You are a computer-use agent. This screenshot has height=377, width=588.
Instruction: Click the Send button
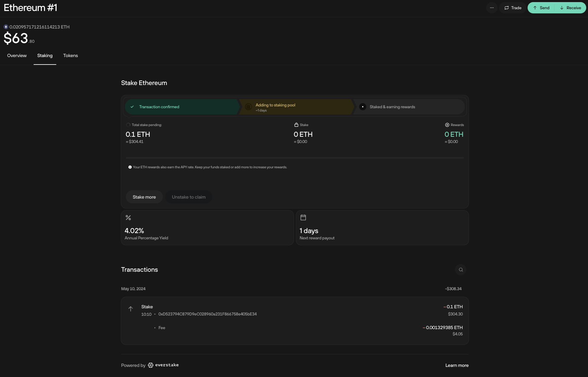(541, 8)
